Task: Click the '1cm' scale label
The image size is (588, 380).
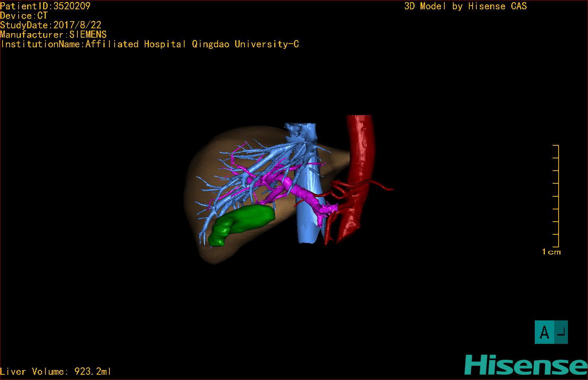Action: [x=551, y=252]
